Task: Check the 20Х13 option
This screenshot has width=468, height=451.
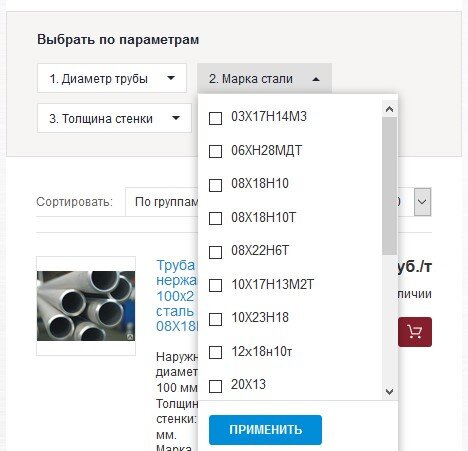Action: click(215, 387)
